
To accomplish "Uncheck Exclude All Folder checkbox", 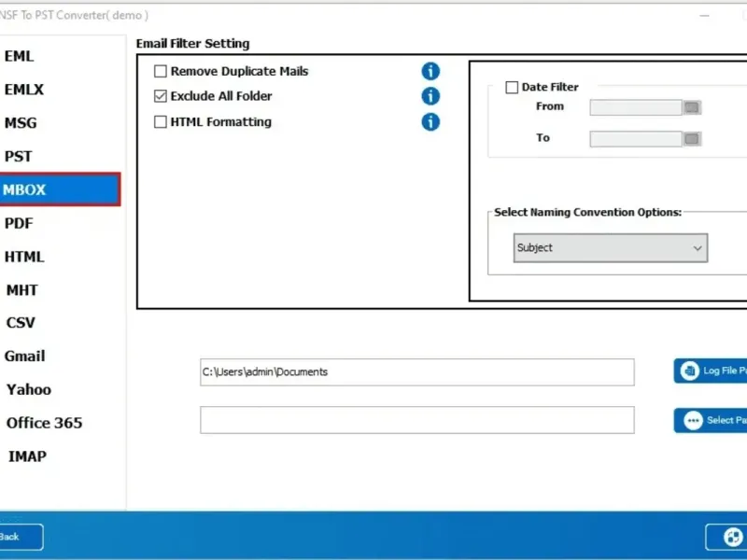I will [x=161, y=96].
